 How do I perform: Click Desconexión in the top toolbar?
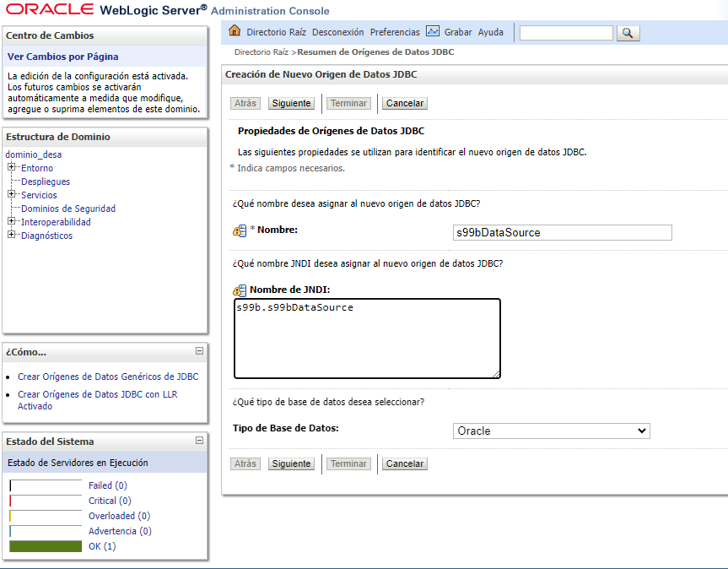(x=338, y=32)
